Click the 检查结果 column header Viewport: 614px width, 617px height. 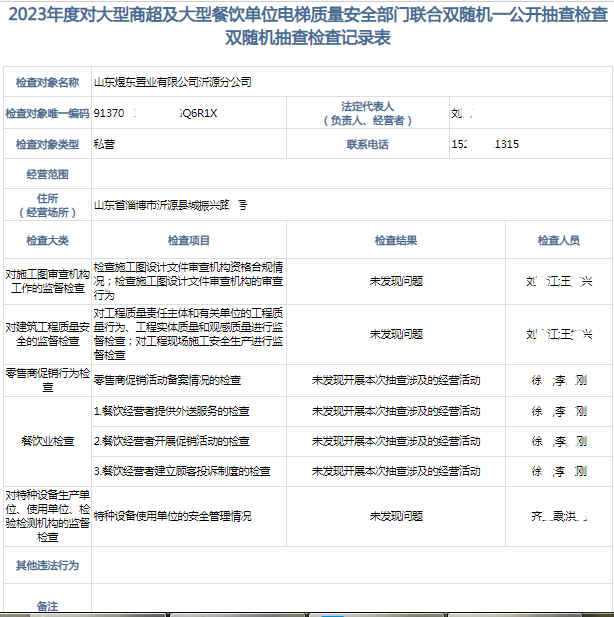pos(395,240)
